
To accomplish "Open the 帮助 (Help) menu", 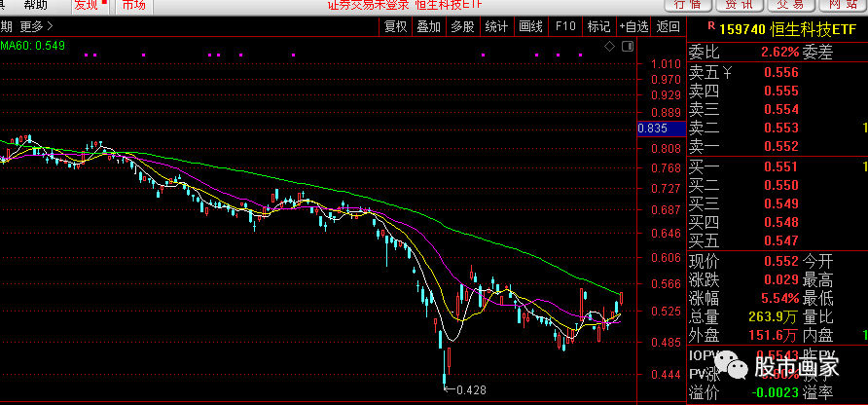I will pyautogui.click(x=36, y=5).
